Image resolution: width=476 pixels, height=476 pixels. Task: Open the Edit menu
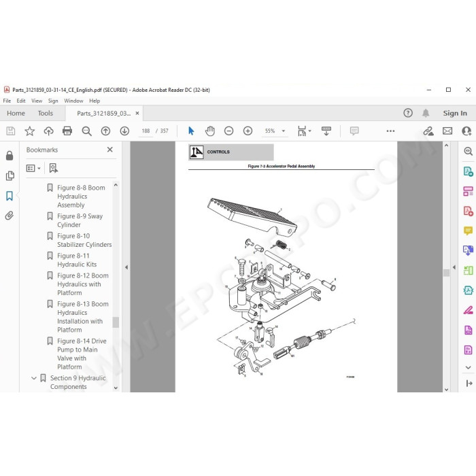[x=21, y=101]
